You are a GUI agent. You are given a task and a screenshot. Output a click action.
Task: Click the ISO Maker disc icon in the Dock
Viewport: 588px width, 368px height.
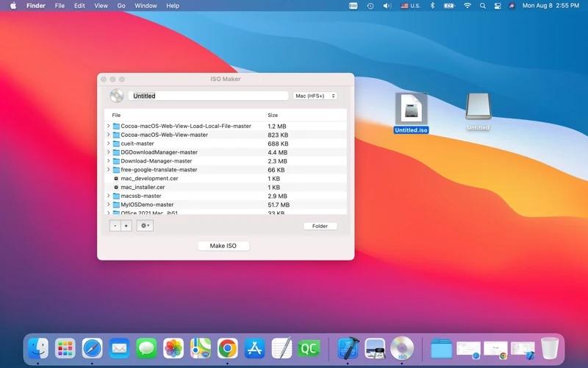tap(402, 348)
